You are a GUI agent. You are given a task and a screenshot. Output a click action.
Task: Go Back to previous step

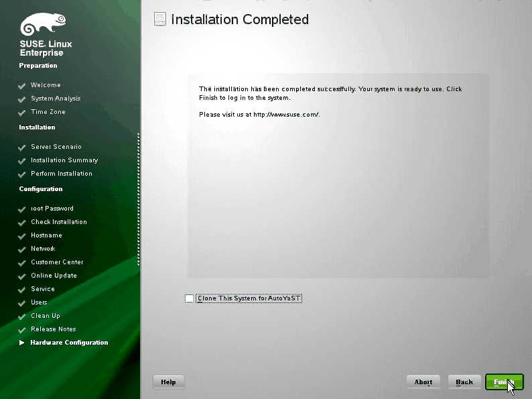point(464,382)
